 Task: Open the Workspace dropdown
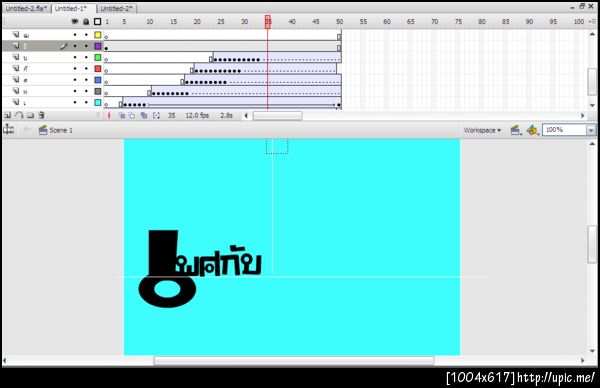pyautogui.click(x=482, y=130)
